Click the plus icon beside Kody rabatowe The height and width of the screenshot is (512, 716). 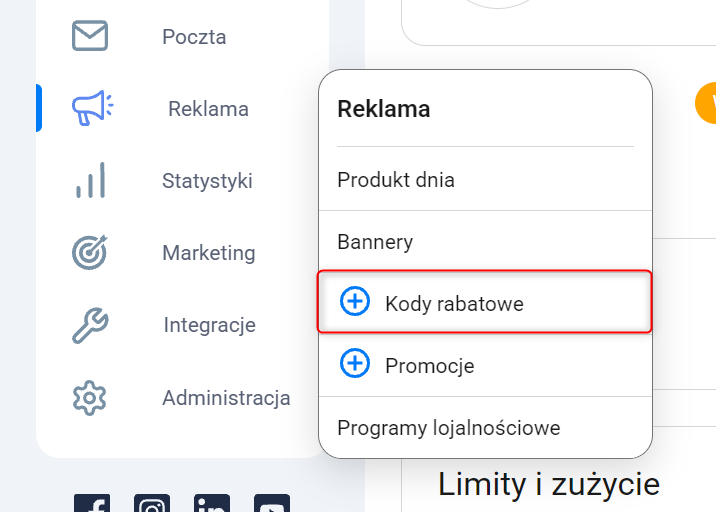[x=355, y=301]
